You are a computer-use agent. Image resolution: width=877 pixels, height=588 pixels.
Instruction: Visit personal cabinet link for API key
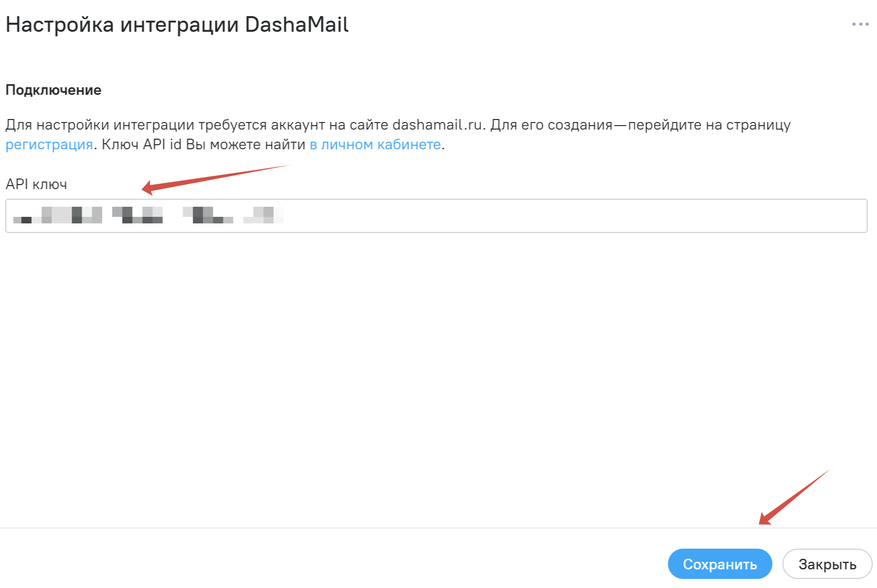(375, 145)
